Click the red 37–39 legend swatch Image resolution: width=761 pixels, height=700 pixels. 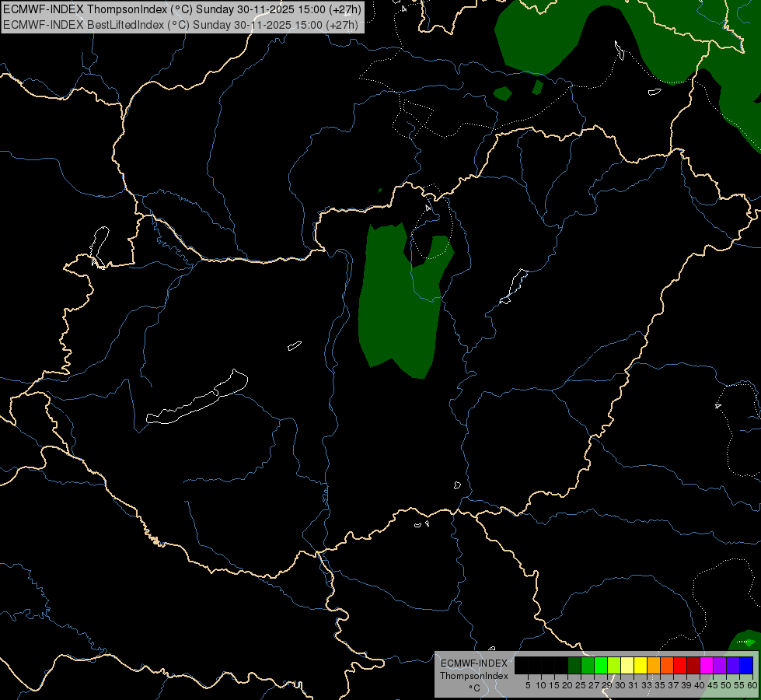point(680,665)
